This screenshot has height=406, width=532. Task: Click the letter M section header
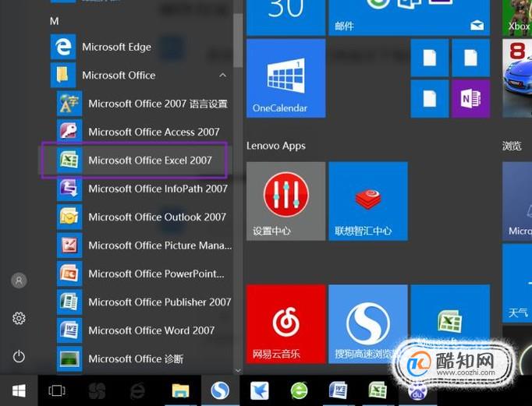[x=55, y=21]
